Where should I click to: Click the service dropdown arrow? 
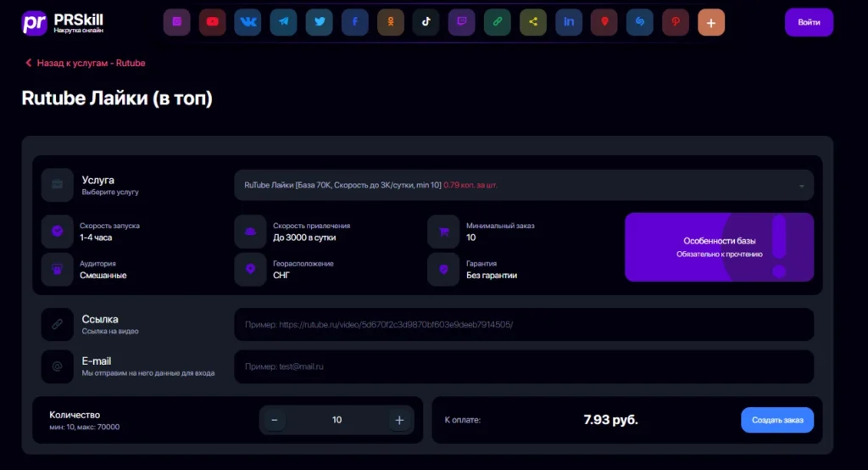click(802, 186)
